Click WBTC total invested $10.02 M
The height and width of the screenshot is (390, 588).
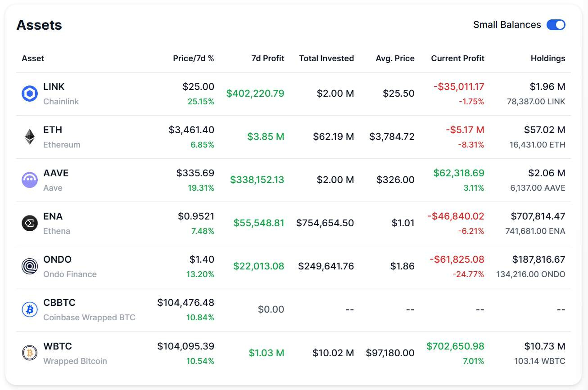pos(334,353)
